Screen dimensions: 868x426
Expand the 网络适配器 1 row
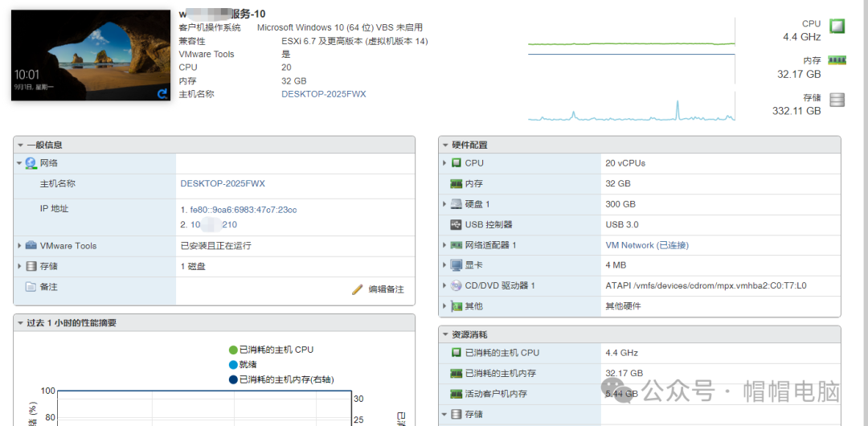444,245
